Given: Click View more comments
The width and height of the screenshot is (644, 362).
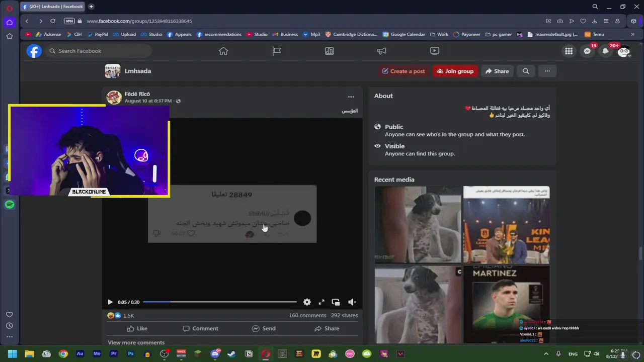Looking at the screenshot, I should pyautogui.click(x=136, y=342).
